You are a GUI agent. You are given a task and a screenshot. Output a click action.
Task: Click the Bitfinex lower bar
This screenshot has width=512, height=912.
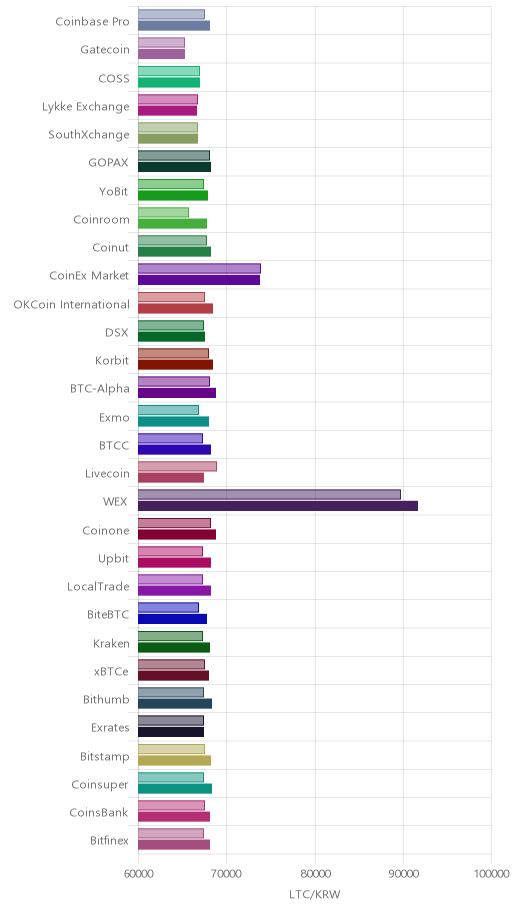[174, 845]
